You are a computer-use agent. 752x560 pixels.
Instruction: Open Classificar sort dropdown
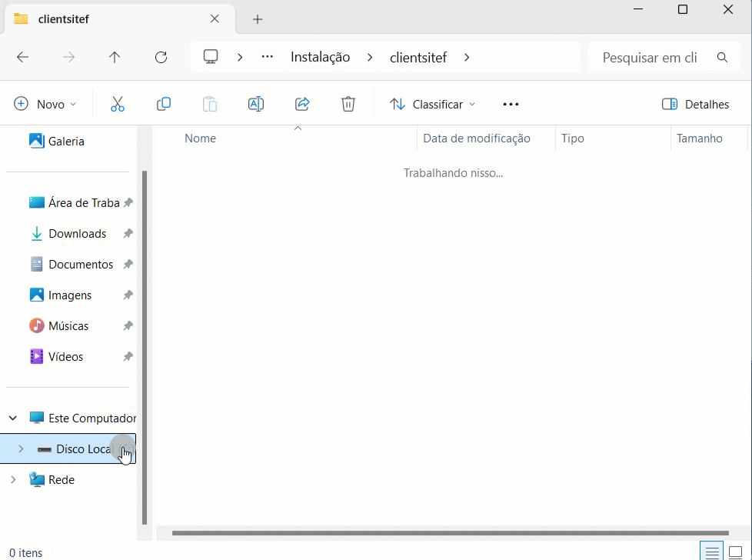coord(432,104)
